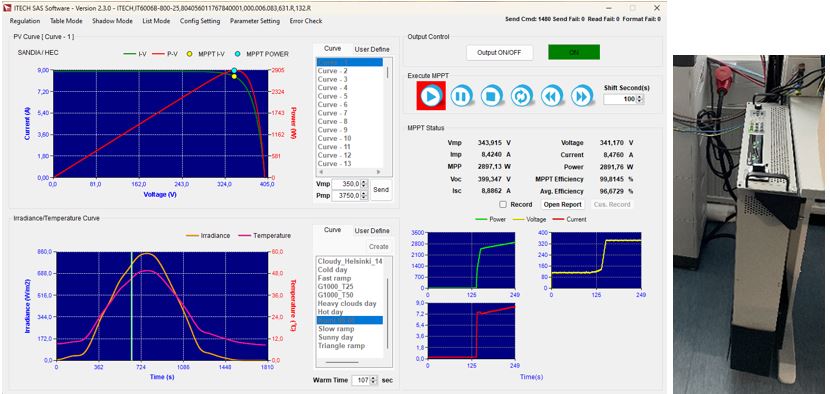This screenshot has width=830, height=394.
Task: Click the MPPT POWER legend entry
Action: [x=262, y=54]
